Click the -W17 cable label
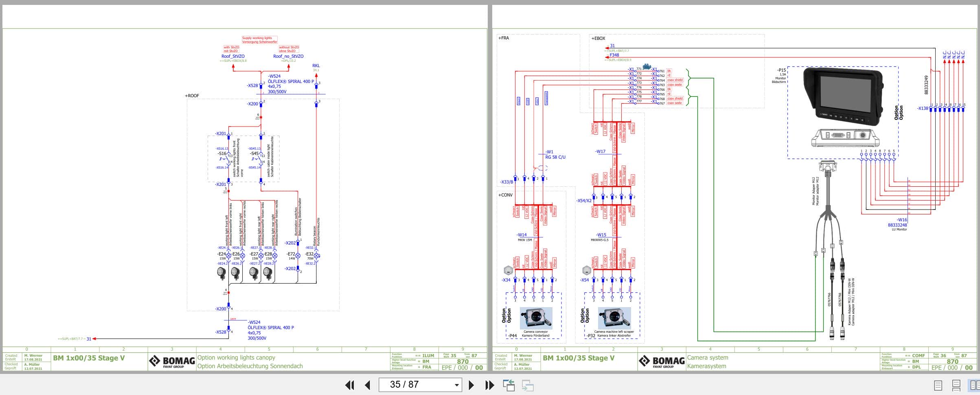The width and height of the screenshot is (980, 395). click(601, 151)
